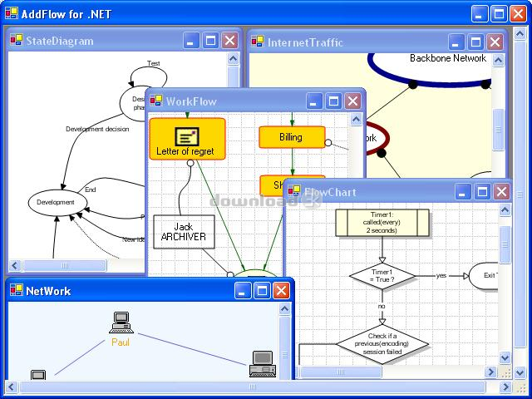Select the Development state ellipse

coord(57,203)
